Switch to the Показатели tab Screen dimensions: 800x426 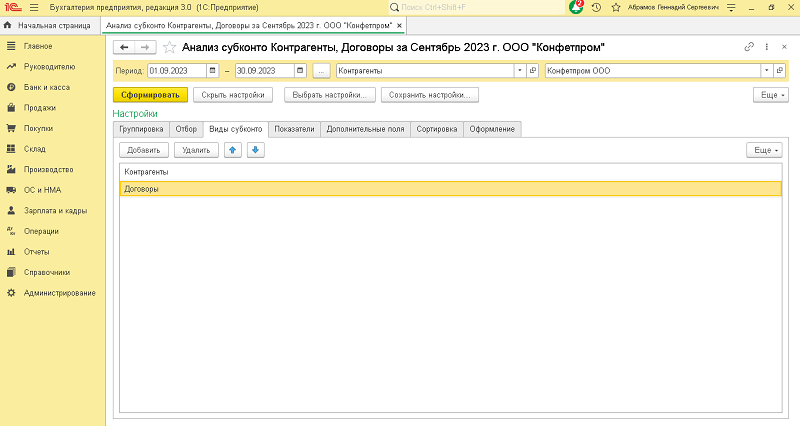coord(294,129)
